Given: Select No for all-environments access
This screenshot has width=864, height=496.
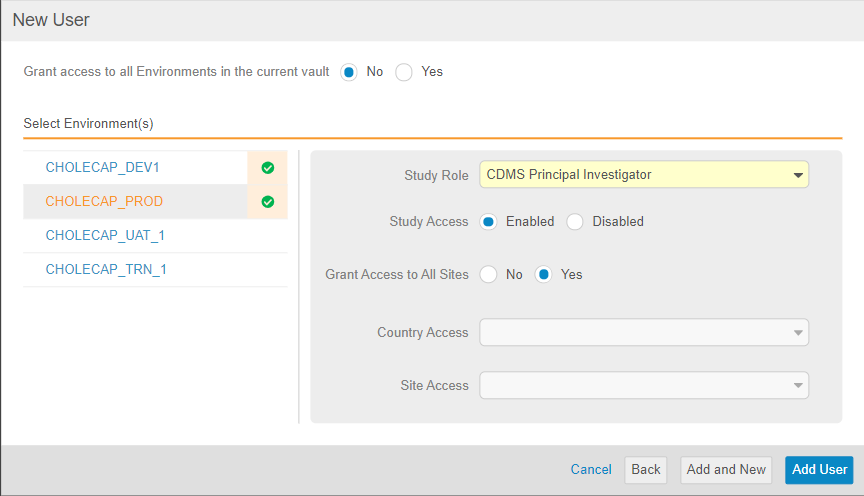Looking at the screenshot, I should (x=349, y=72).
